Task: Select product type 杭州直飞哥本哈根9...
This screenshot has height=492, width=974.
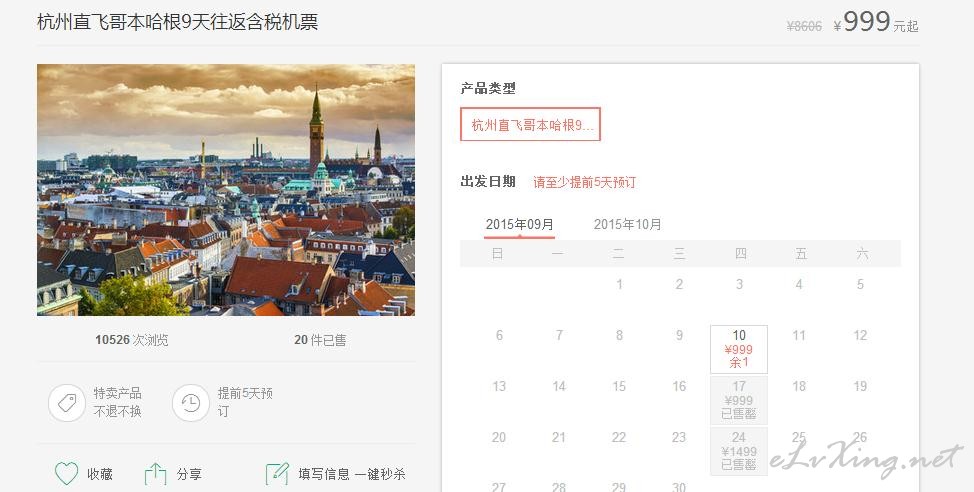Action: [x=530, y=125]
